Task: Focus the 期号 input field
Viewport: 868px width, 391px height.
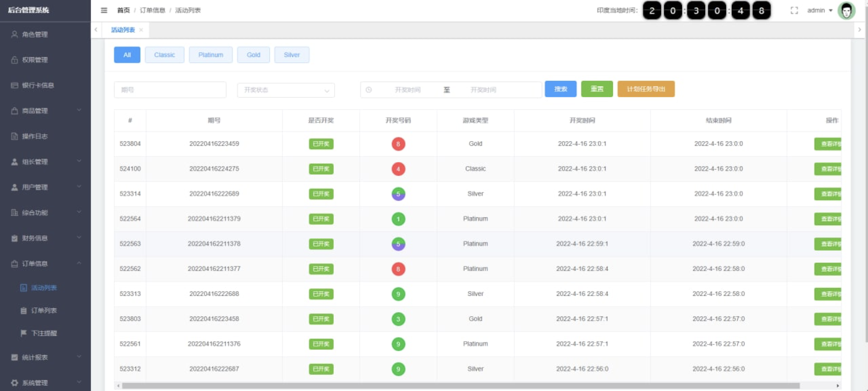Action: pos(170,90)
